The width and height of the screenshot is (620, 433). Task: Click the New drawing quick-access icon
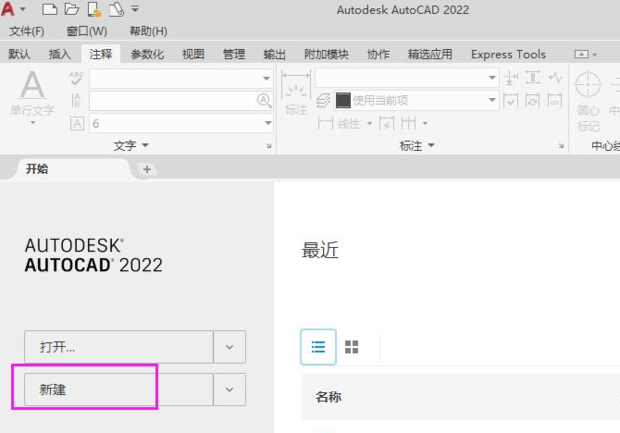click(x=49, y=9)
